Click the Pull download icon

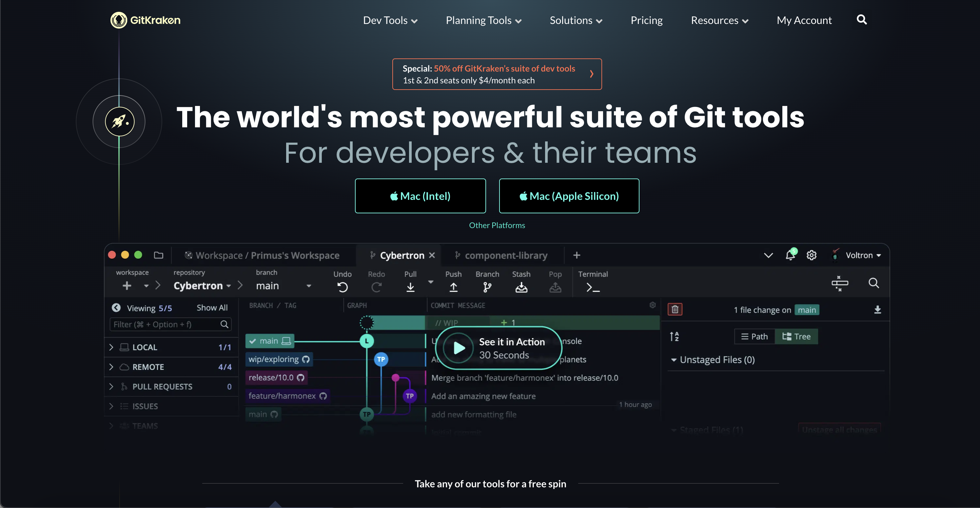point(410,287)
